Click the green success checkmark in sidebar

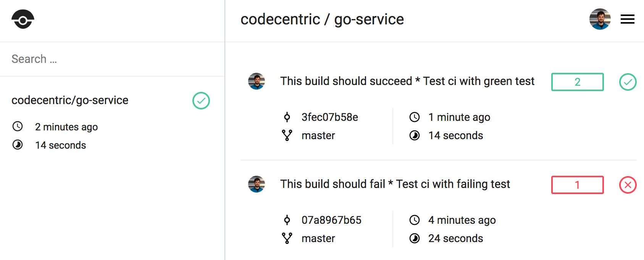pos(201,101)
